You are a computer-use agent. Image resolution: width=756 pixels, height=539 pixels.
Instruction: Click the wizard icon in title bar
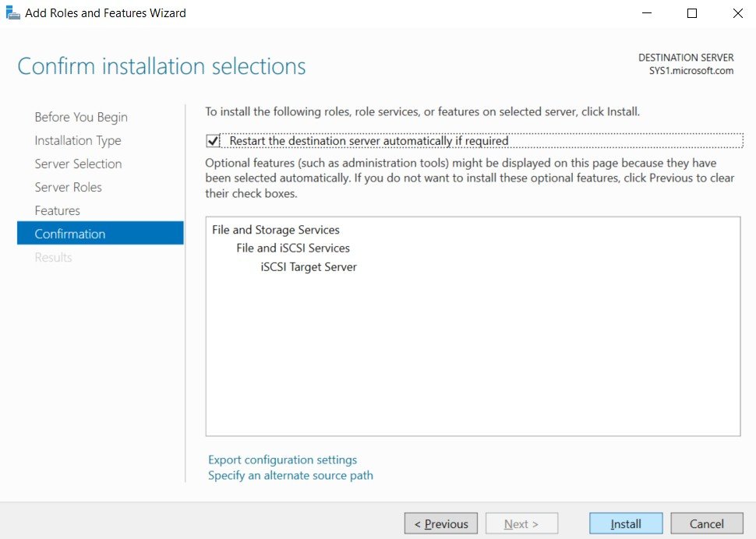tap(12, 12)
